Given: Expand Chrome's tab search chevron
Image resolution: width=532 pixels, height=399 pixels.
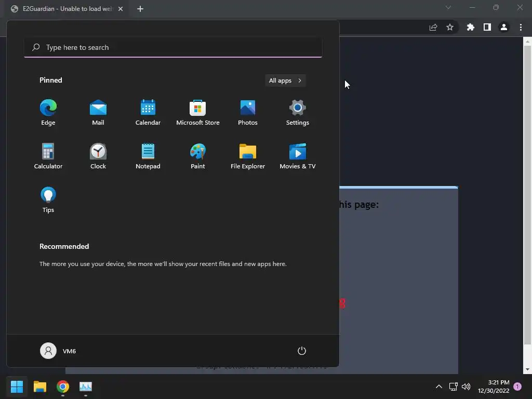Looking at the screenshot, I should [x=448, y=7].
